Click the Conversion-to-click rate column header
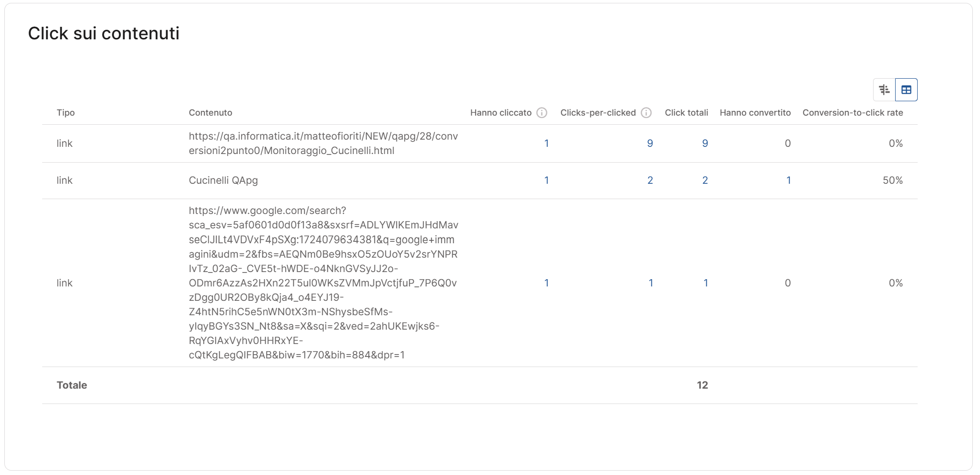980x475 pixels. coord(852,113)
